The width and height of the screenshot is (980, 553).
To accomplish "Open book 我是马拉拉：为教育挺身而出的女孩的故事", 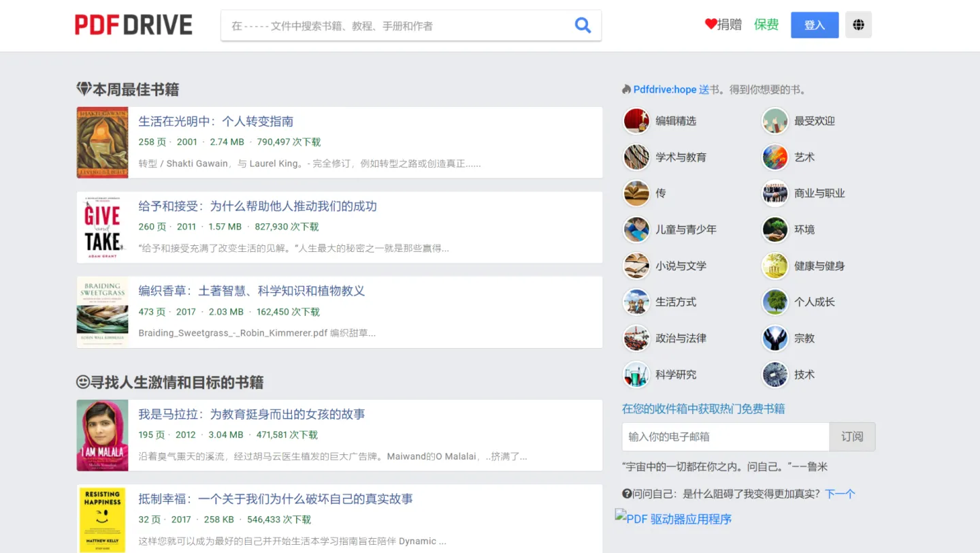I will click(252, 414).
